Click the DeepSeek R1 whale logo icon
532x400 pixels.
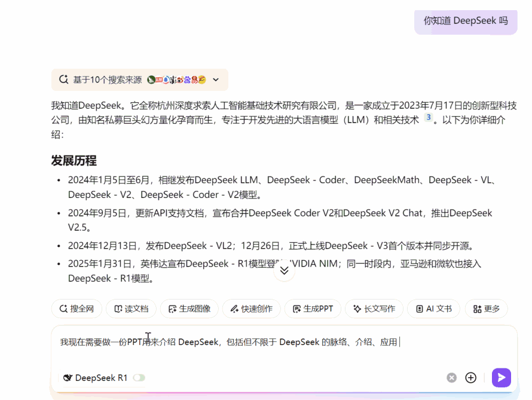coord(68,378)
